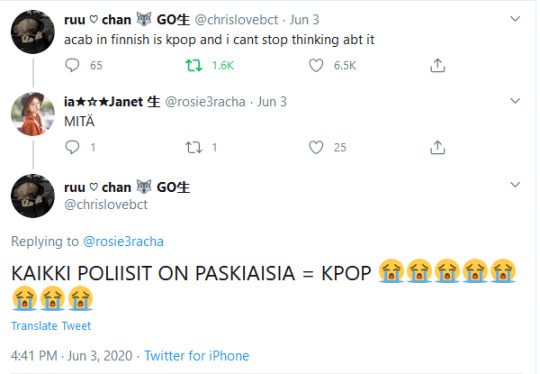Share the acab in finnish tweet
Viewport: 540px width, 374px height.
click(437, 65)
